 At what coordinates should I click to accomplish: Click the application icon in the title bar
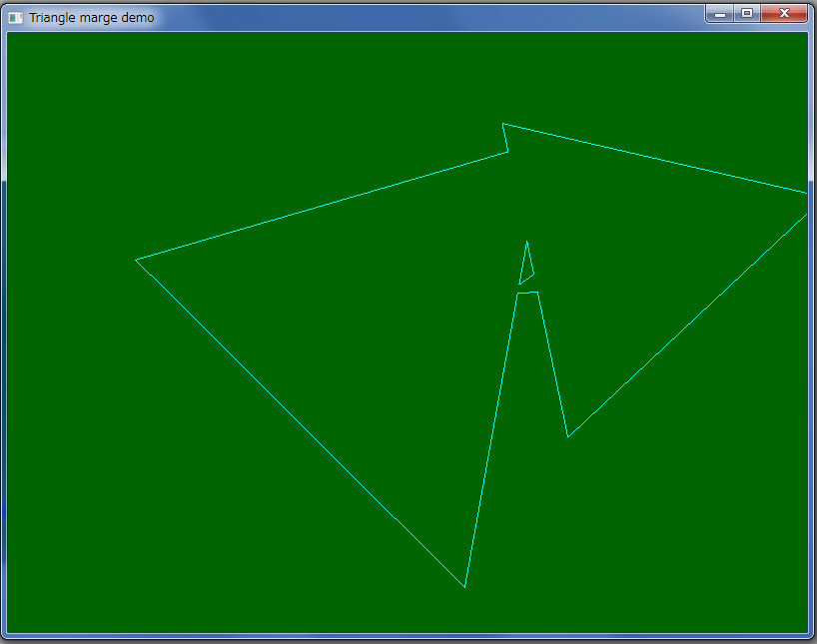(16, 18)
